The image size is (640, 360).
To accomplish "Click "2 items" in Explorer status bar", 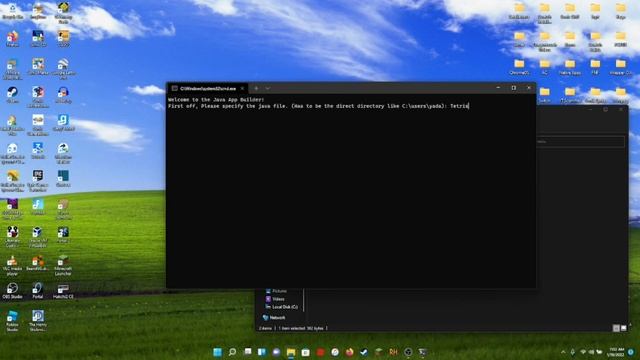I will coord(265,328).
